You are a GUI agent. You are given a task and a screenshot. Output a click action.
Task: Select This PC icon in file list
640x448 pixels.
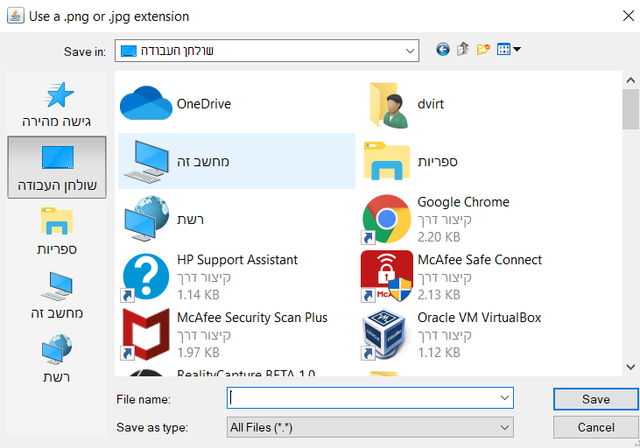click(147, 162)
